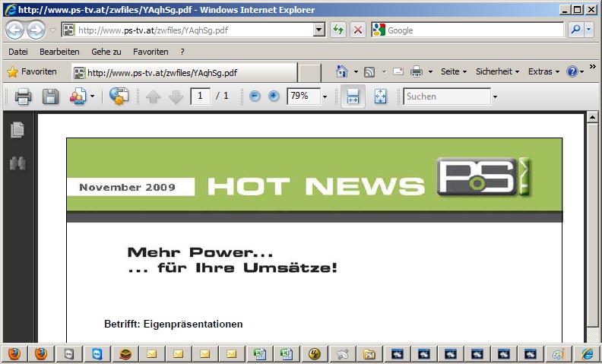Viewport: 602px width, 364px height.
Task: Open the UltraEdit taskbar button
Action: point(314,354)
